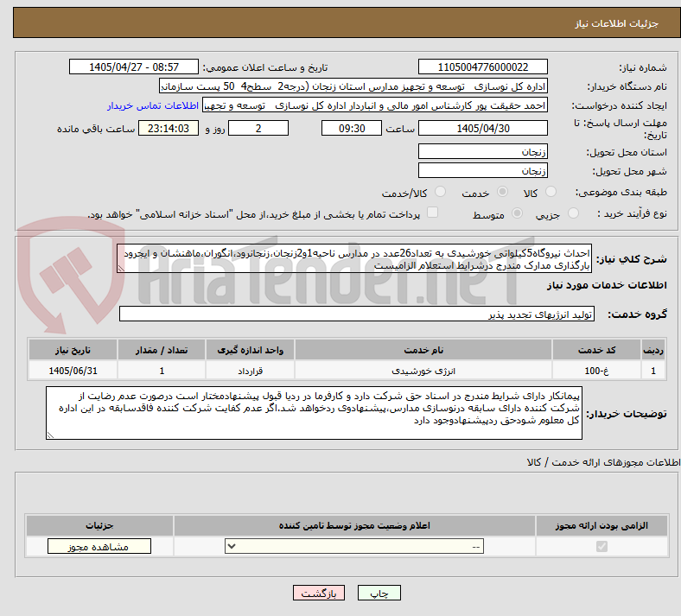Click the deadline date field 1405/04/30
This screenshot has height=616, width=681.
click(482, 129)
